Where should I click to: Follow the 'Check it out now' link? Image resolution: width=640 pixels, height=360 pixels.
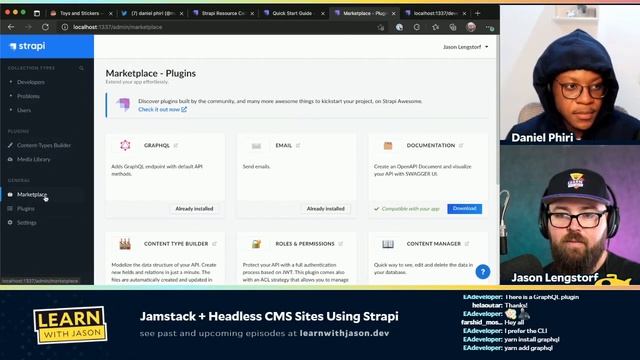click(x=162, y=109)
